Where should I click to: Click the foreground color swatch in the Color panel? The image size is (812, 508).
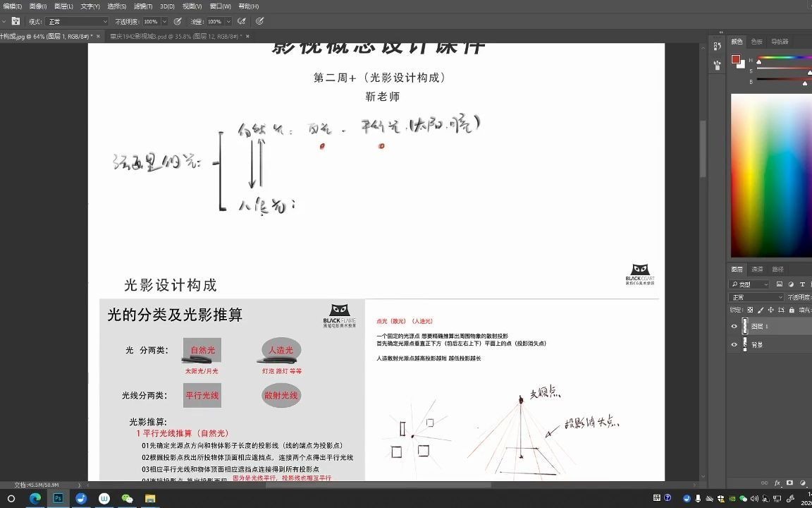click(x=737, y=60)
